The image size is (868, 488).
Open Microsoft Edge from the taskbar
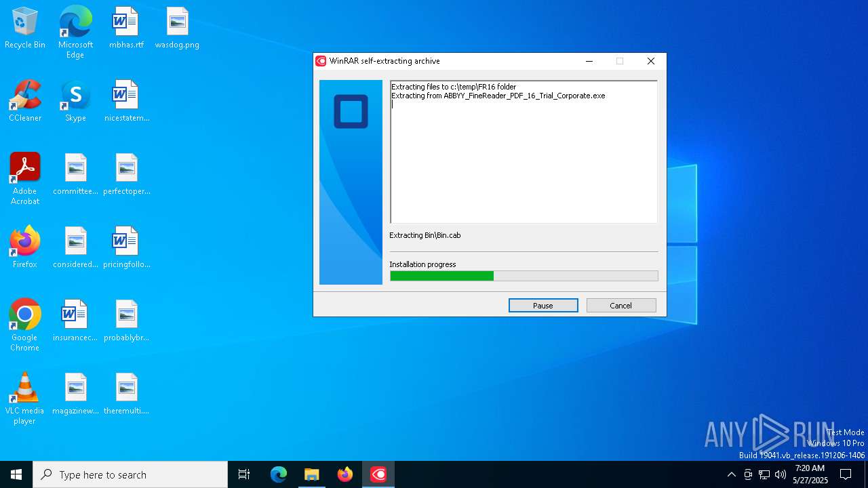pos(279,474)
